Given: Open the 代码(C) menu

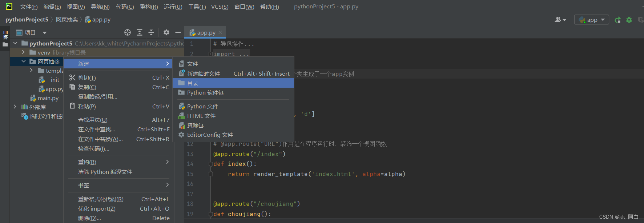Looking at the screenshot, I should 125,7.
